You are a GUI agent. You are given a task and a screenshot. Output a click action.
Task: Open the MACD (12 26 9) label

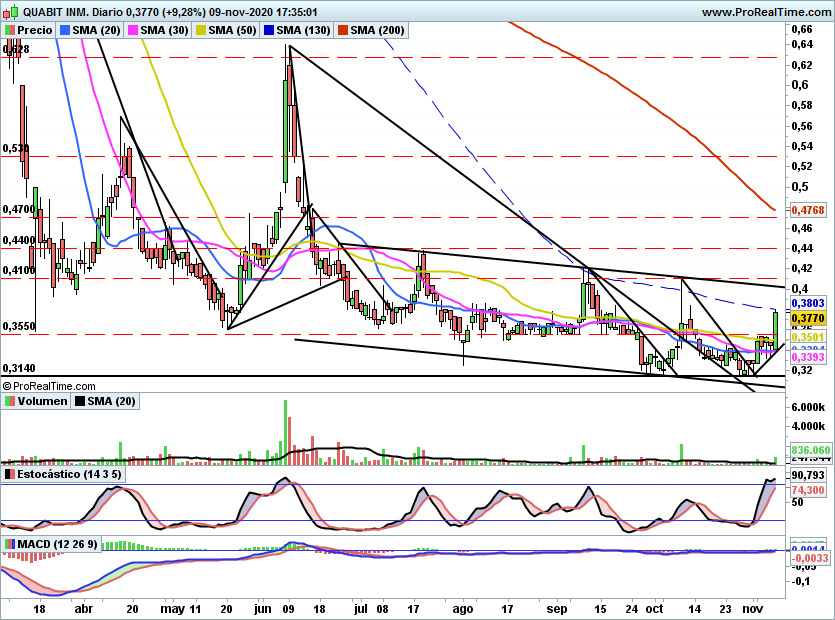(x=57, y=544)
